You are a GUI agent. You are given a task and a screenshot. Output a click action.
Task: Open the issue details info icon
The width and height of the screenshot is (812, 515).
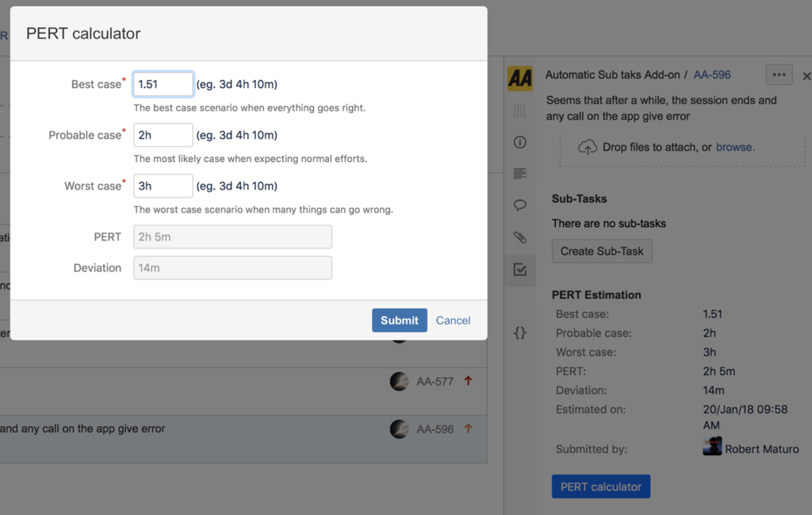[520, 142]
